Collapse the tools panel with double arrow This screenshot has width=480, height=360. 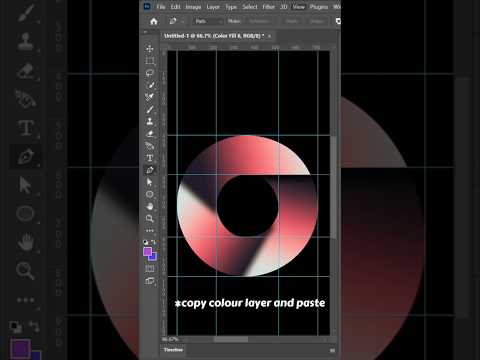145,32
